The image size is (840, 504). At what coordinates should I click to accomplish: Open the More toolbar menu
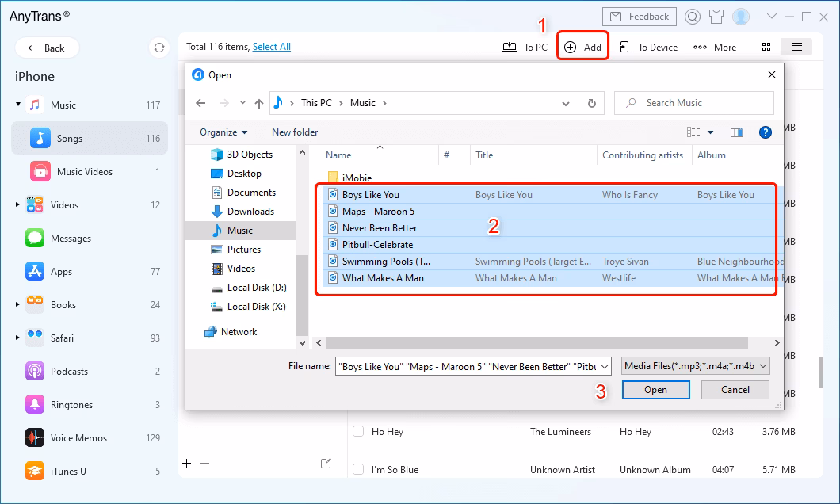715,48
